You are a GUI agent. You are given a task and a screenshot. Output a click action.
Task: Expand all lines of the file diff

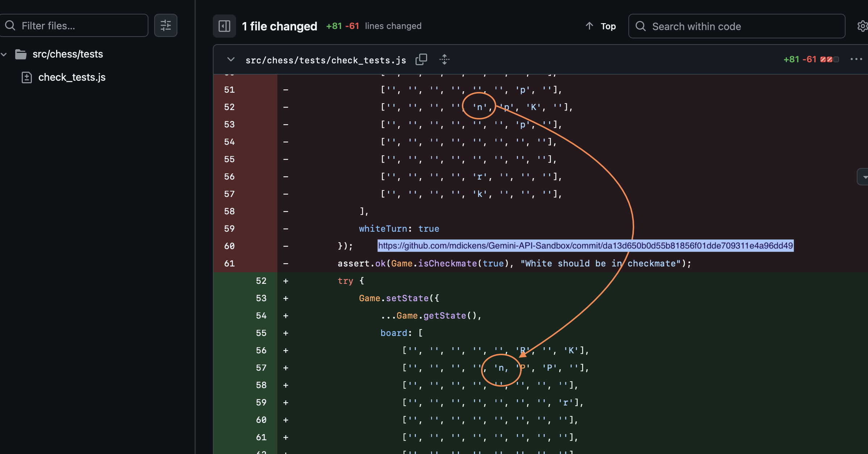(x=444, y=59)
